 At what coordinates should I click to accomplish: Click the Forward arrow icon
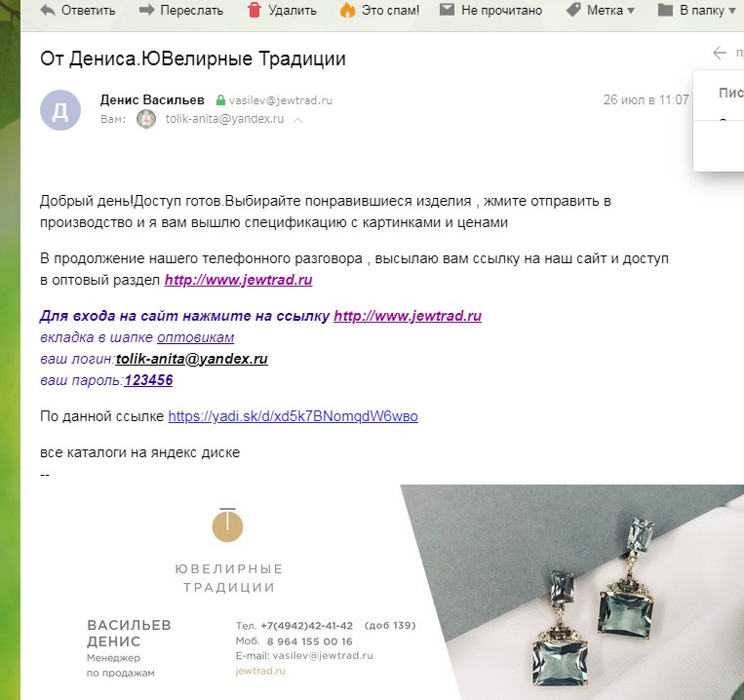click(x=146, y=10)
